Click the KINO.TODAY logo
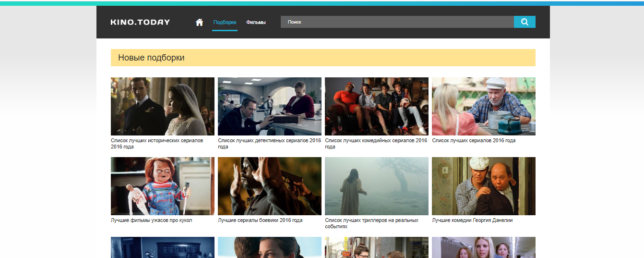 [x=140, y=22]
